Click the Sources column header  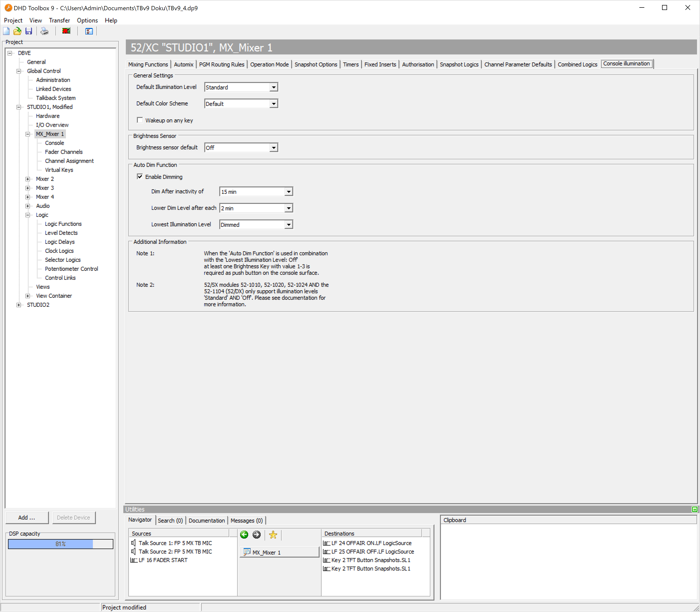click(x=179, y=534)
